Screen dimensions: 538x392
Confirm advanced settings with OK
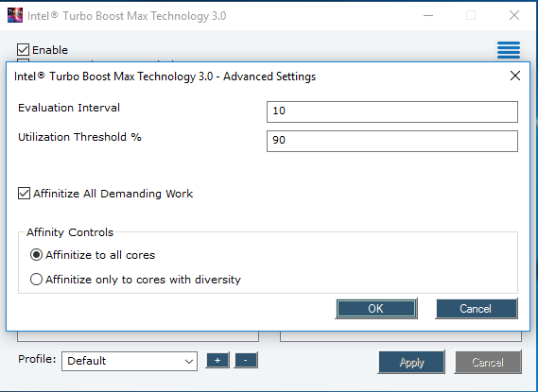(x=376, y=309)
